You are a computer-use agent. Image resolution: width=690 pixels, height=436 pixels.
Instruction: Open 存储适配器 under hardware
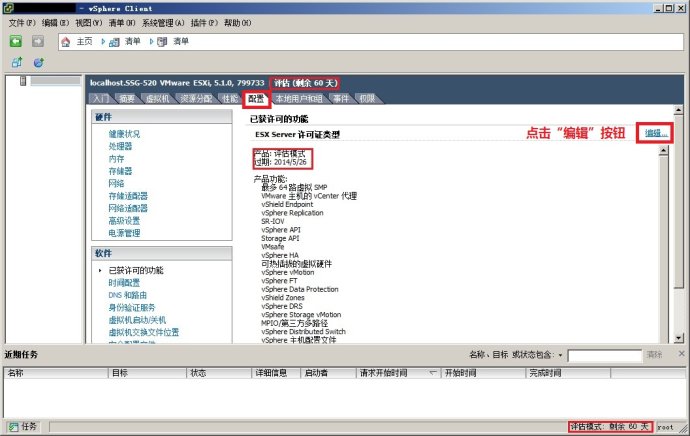click(x=128, y=196)
